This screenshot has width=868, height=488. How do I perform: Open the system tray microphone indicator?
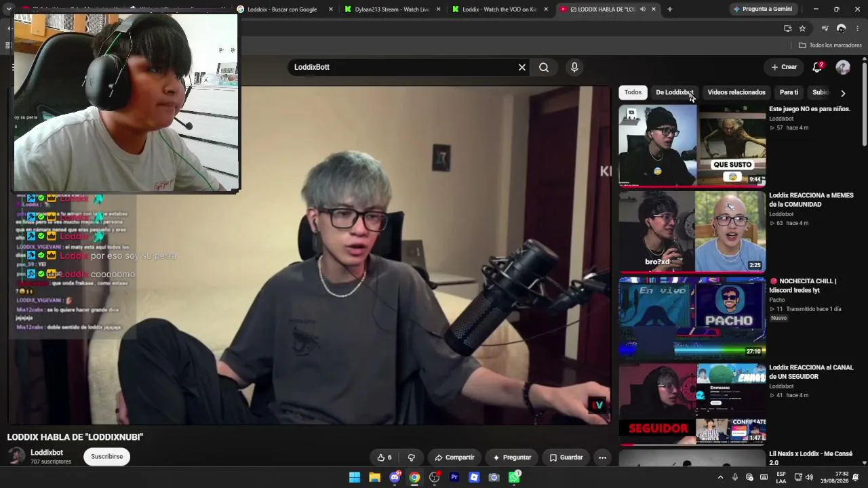(735, 477)
